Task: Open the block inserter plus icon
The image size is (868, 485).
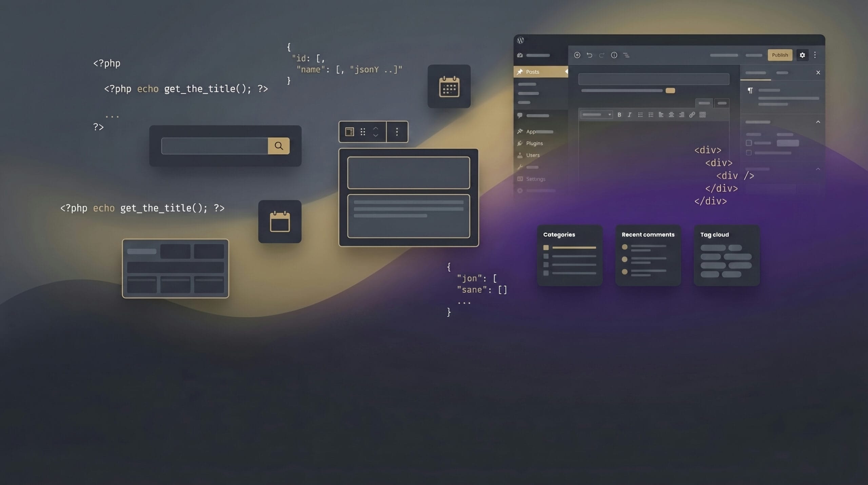Action: point(577,55)
